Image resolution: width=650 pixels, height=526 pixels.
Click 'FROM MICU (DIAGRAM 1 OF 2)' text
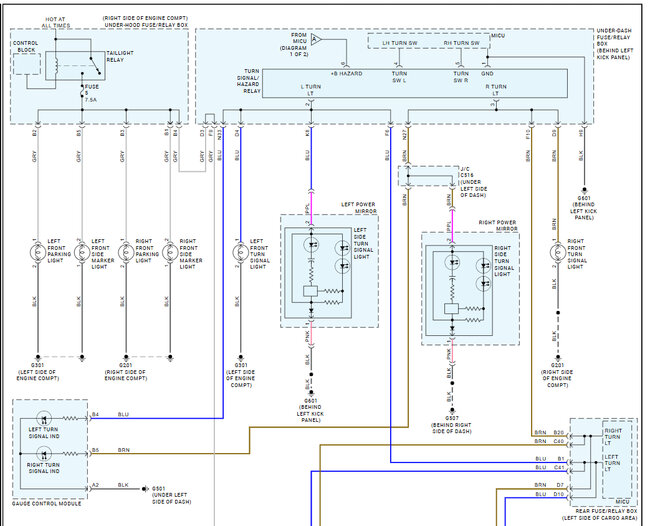click(293, 45)
